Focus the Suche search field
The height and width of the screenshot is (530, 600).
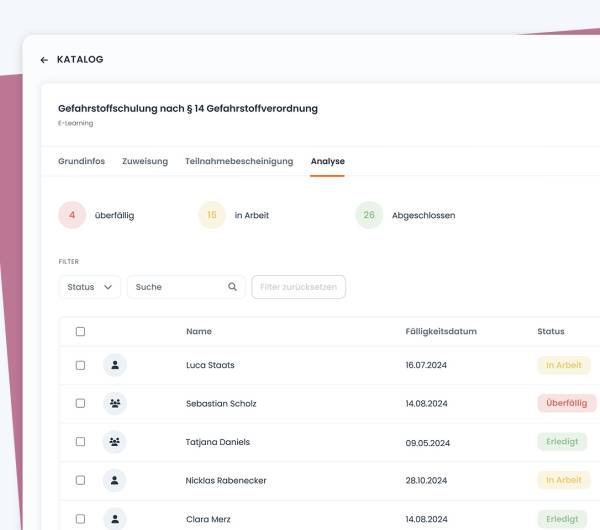click(186, 287)
